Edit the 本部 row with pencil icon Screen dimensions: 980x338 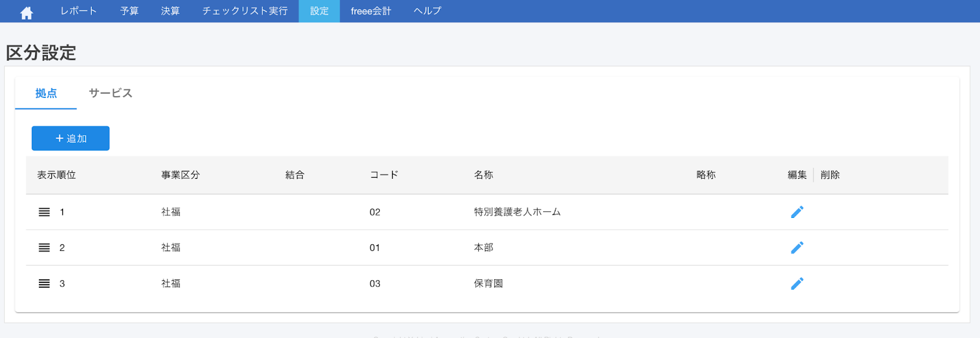click(797, 247)
